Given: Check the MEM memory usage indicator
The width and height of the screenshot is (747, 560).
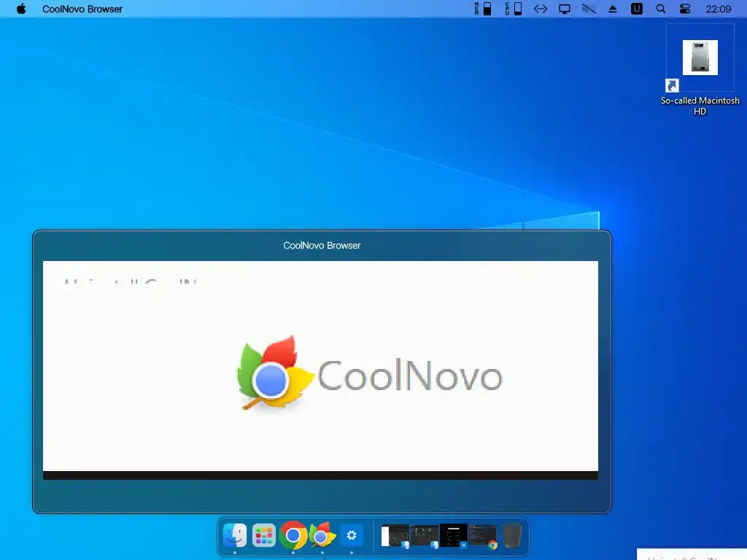Looking at the screenshot, I should [483, 9].
